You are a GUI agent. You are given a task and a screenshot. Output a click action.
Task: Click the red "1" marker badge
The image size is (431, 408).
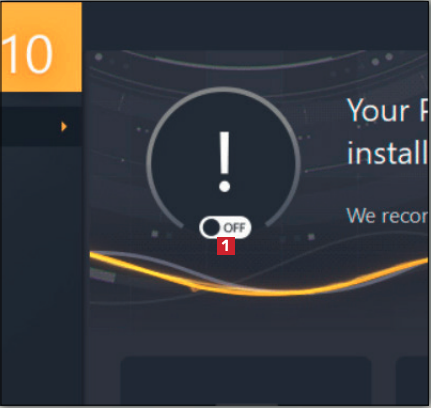(x=226, y=246)
